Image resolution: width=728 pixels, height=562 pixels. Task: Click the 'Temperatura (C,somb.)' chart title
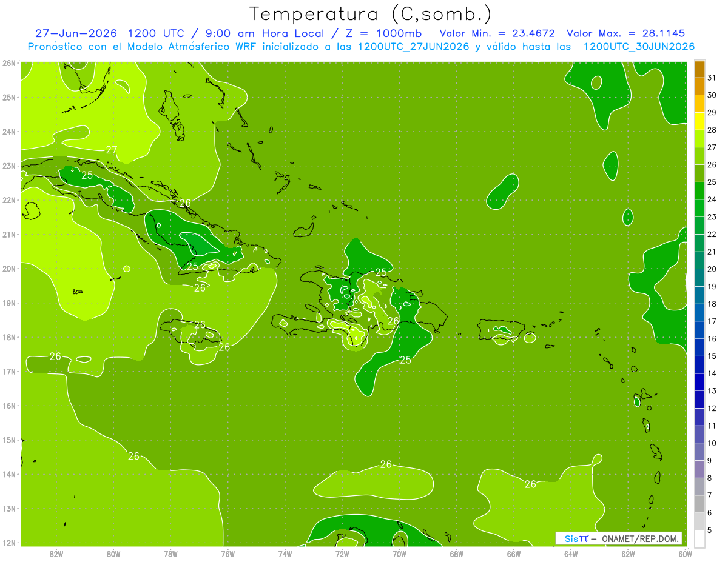[x=370, y=15]
